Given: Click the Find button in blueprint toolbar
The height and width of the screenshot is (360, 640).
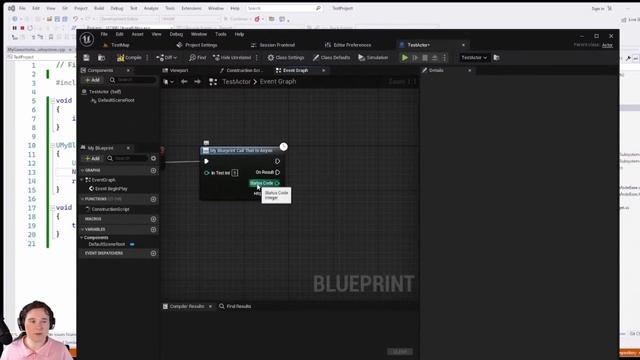Looking at the screenshot, I should pyautogui.click(x=198, y=58).
